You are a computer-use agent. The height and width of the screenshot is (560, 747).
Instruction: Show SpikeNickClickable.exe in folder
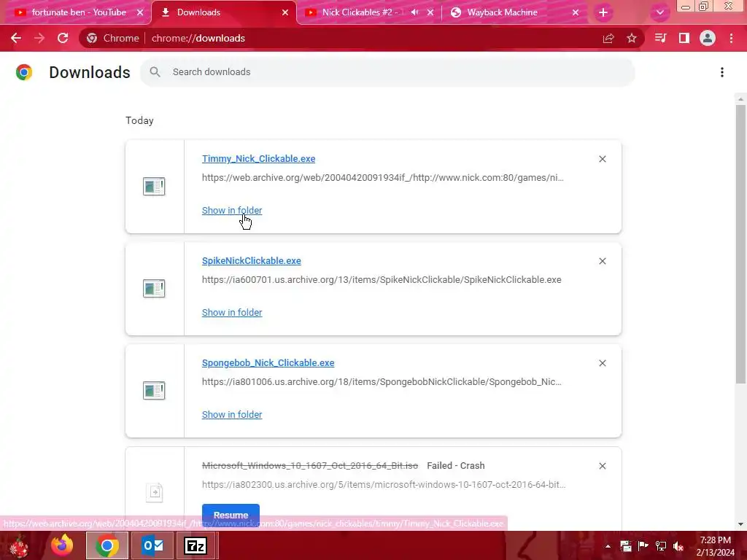click(x=231, y=312)
